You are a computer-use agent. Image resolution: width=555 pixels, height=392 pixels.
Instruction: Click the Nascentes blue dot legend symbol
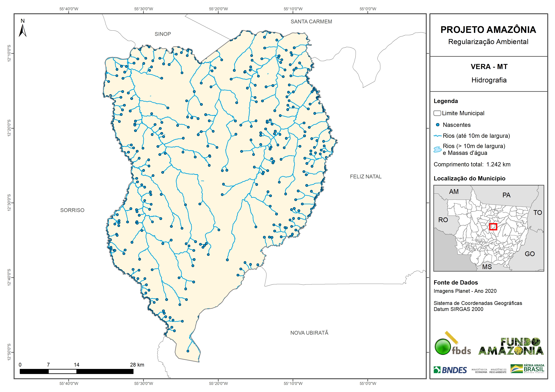point(437,125)
